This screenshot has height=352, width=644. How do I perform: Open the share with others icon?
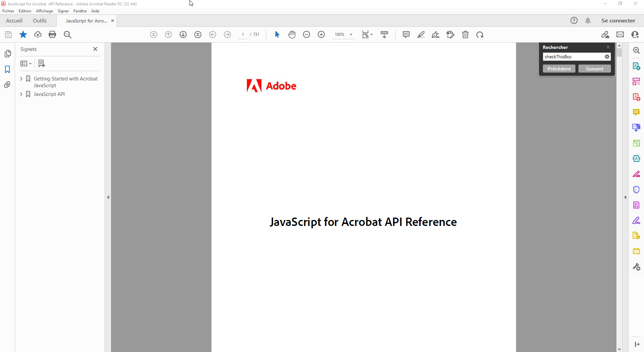pyautogui.click(x=635, y=35)
